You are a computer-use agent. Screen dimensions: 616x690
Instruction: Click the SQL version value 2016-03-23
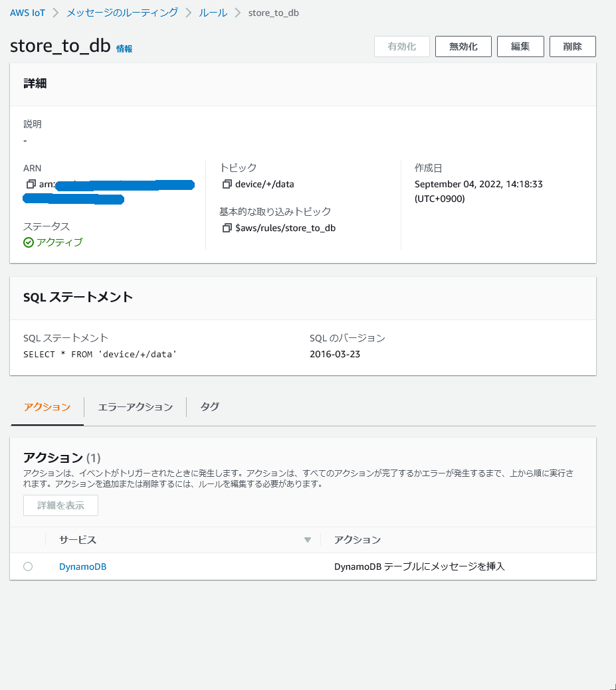pos(335,354)
